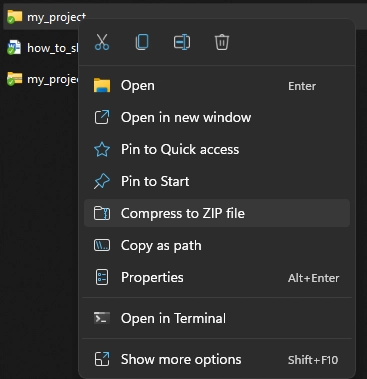Choose Open in new window

click(217, 117)
